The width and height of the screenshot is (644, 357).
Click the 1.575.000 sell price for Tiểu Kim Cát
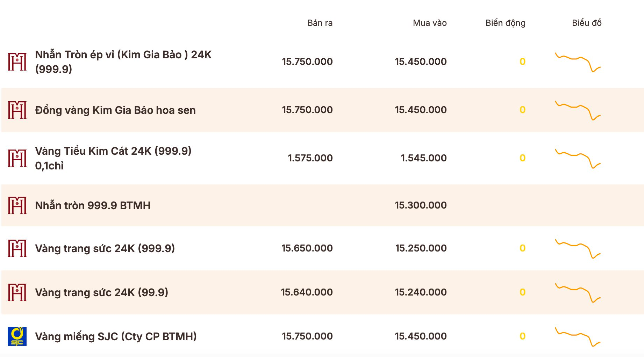point(310,158)
